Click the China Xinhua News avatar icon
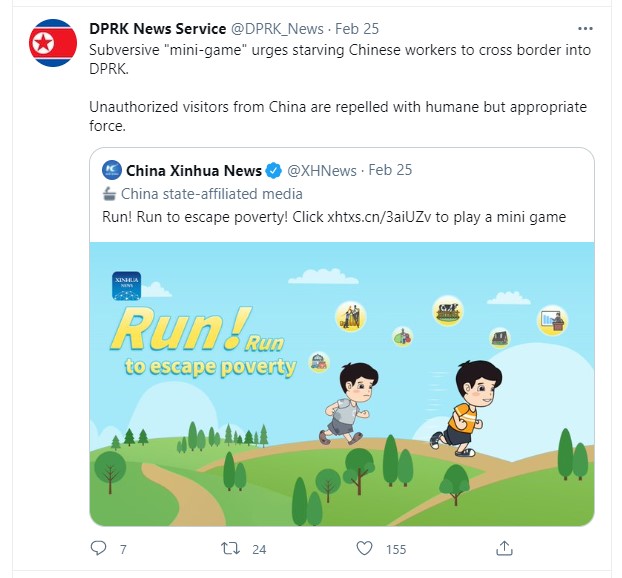This screenshot has height=578, width=622. coord(112,170)
